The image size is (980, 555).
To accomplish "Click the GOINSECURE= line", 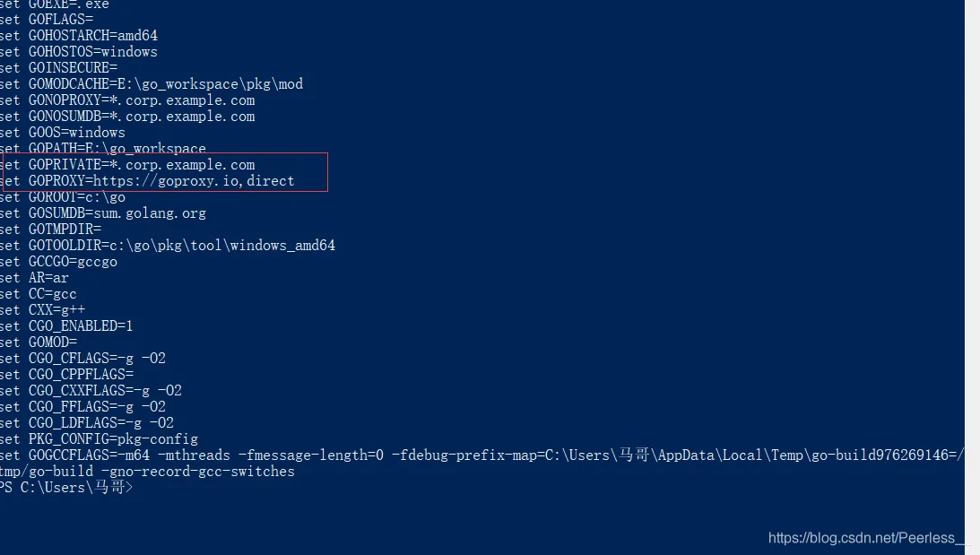I will [59, 68].
